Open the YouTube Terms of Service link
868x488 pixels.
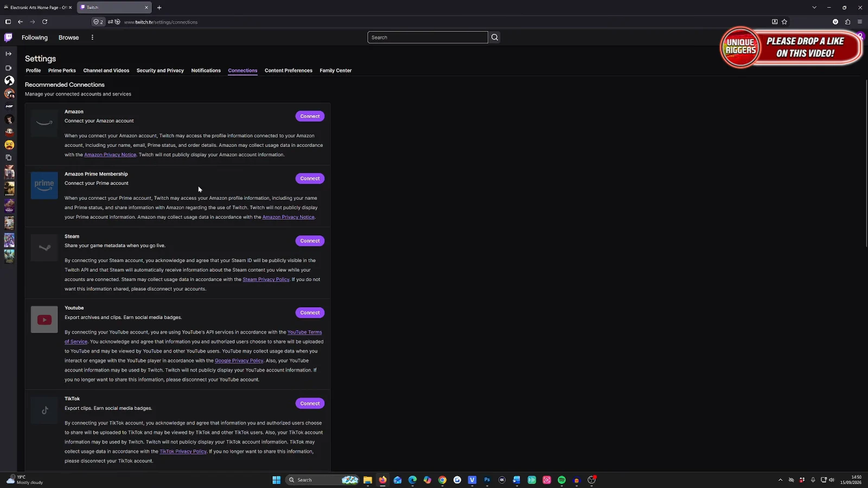point(304,332)
